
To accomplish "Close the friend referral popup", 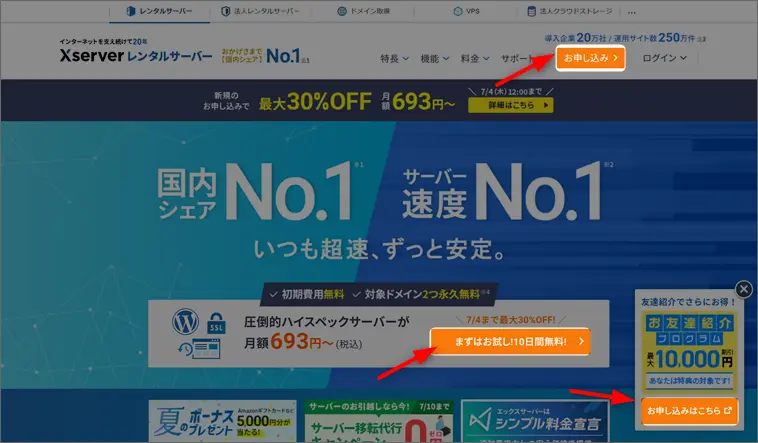I will 743,289.
